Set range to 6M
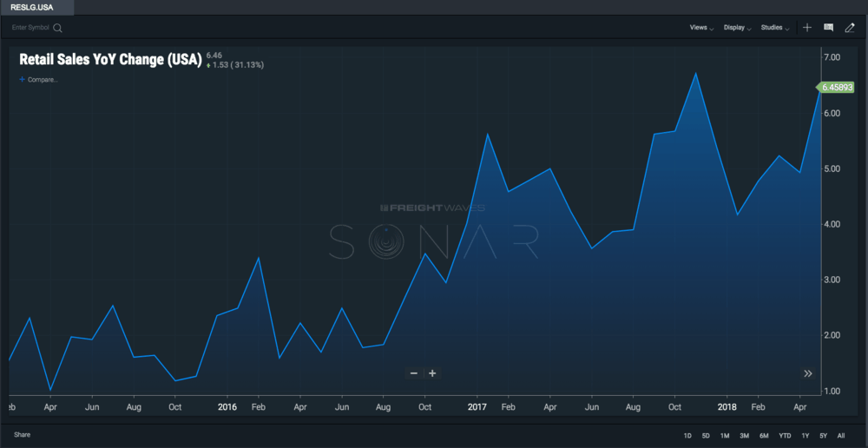Image resolution: width=868 pixels, height=448 pixels. click(x=764, y=436)
